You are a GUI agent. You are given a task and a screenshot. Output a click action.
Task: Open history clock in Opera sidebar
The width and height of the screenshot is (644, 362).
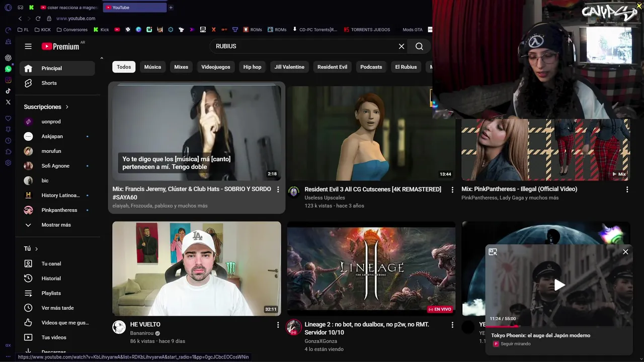(x=8, y=141)
